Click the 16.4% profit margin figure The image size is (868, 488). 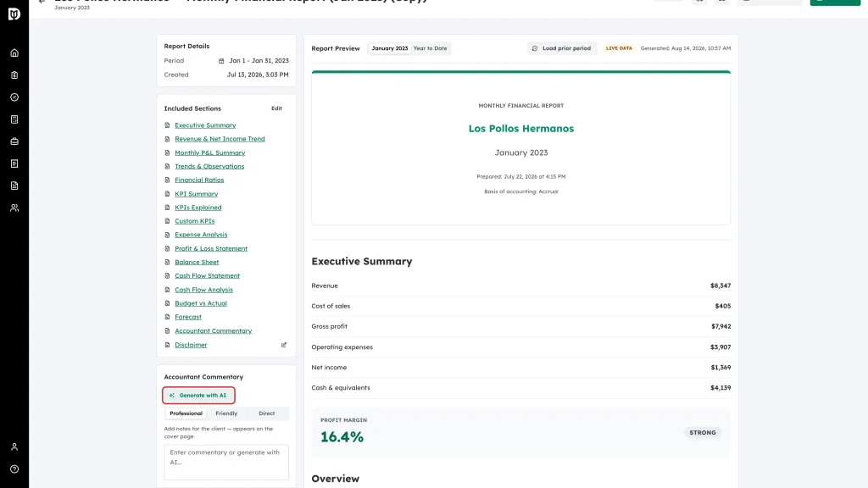click(x=342, y=437)
